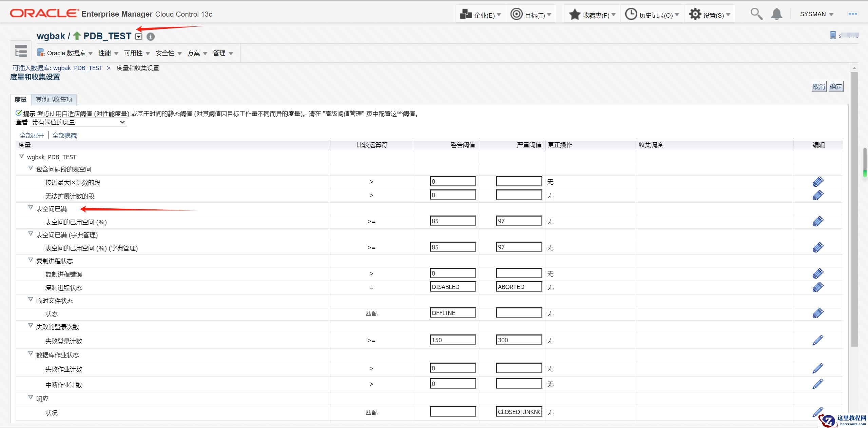
Task: Open the 查看 带有阈值的度量 dropdown
Action: (x=78, y=122)
